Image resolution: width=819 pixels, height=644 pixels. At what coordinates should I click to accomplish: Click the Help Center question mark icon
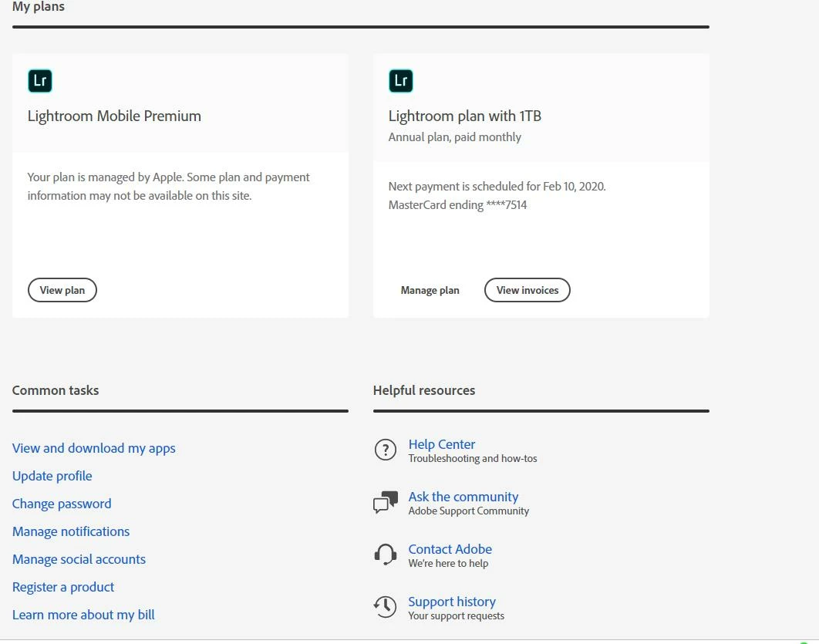[x=386, y=450]
